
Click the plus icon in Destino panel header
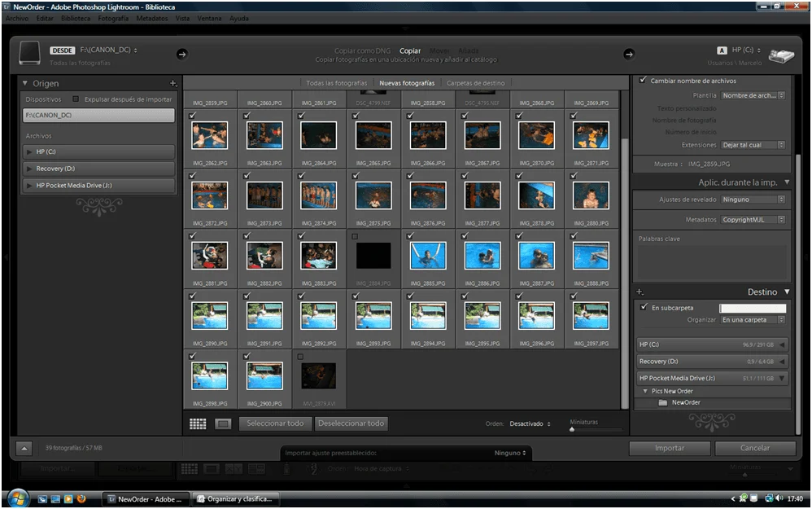[640, 292]
